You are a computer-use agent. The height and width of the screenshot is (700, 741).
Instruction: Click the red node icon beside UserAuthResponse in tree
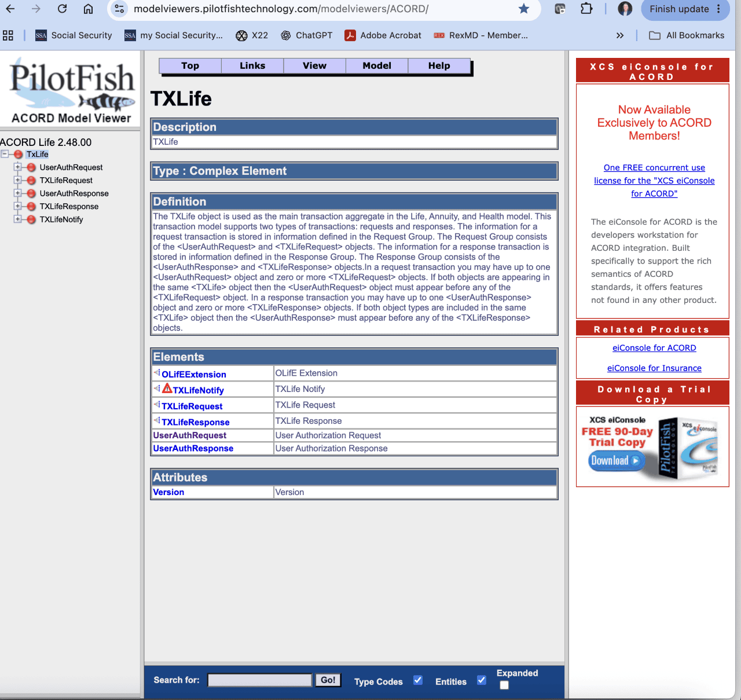pos(31,193)
